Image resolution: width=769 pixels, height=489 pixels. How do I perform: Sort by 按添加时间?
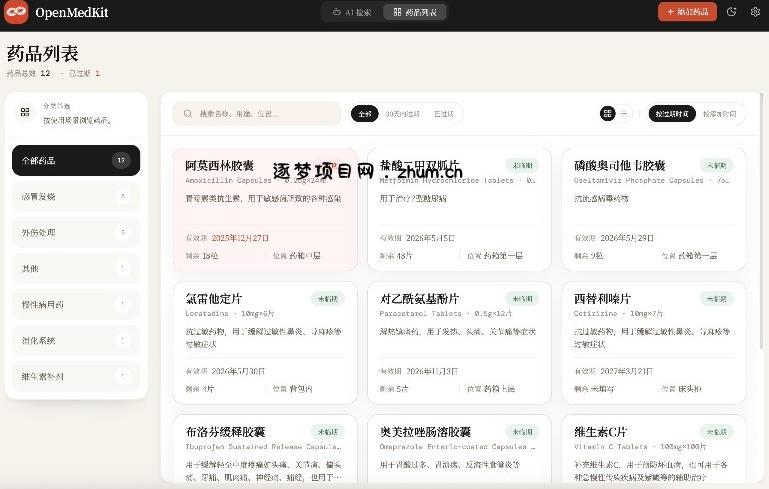[x=719, y=114]
